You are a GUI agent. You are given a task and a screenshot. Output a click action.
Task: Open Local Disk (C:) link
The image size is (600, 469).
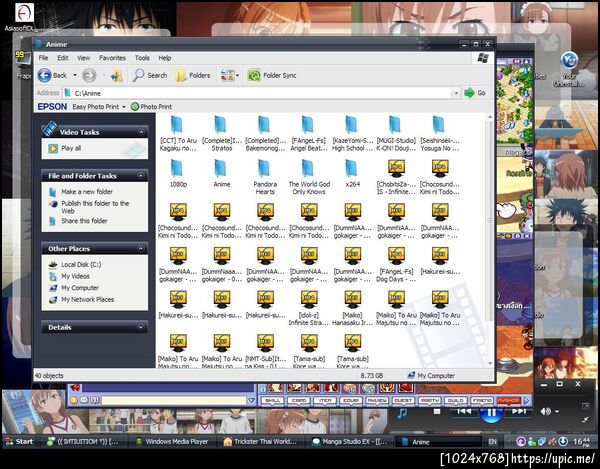tap(81, 264)
